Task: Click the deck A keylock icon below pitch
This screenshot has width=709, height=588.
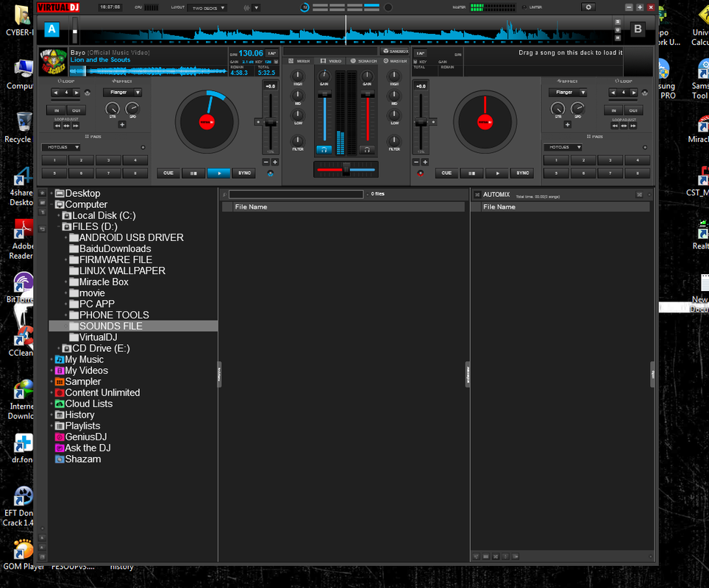Action: tap(271, 173)
